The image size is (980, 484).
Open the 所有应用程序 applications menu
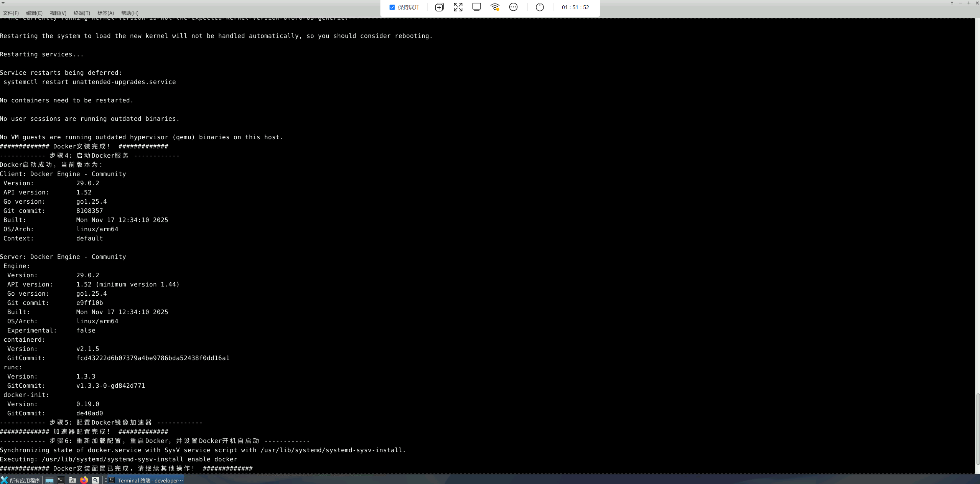click(x=21, y=480)
